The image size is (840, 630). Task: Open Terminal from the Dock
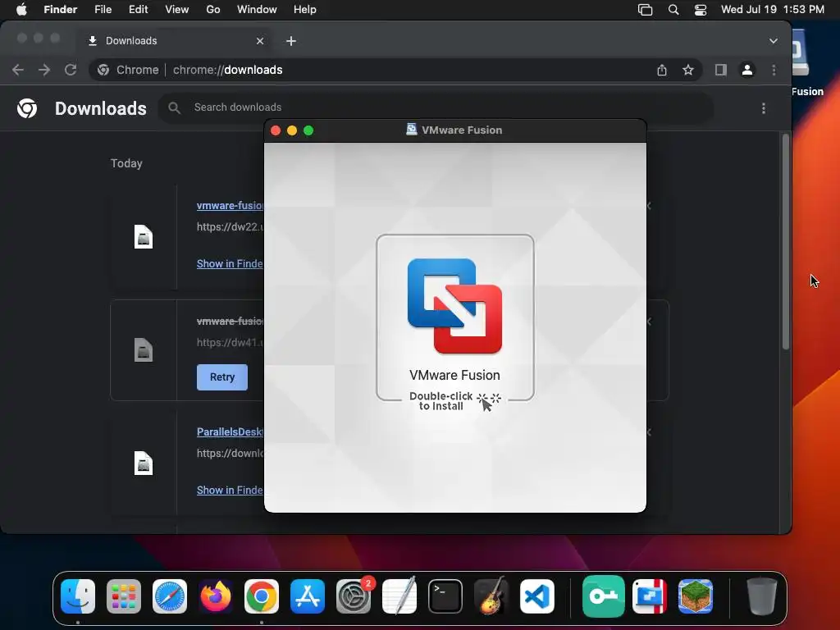tap(445, 596)
